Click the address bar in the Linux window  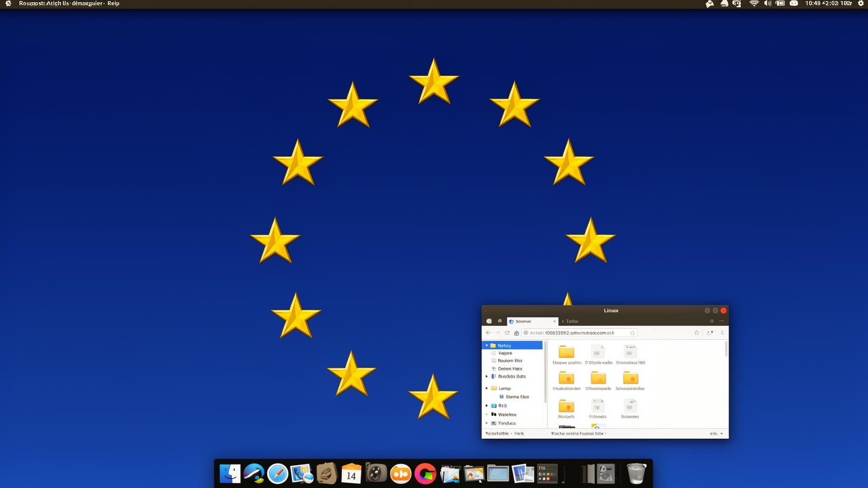pos(579,333)
